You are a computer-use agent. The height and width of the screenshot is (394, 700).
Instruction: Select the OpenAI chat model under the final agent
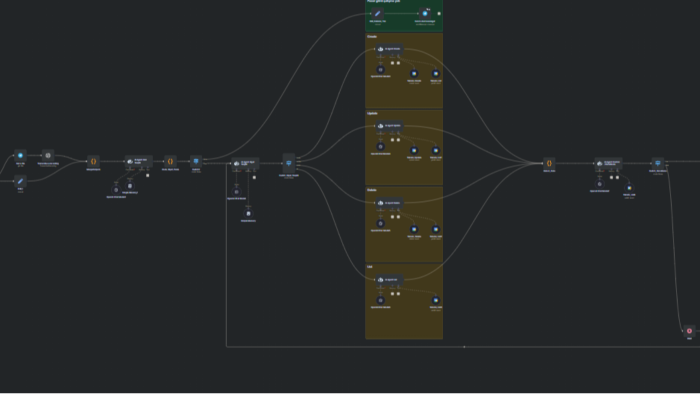[x=600, y=184]
